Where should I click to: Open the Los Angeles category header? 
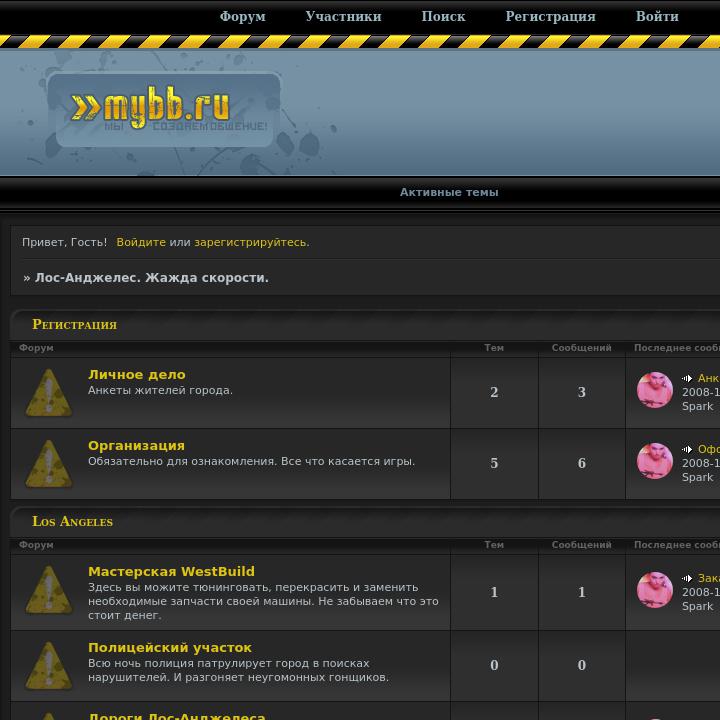(72, 522)
